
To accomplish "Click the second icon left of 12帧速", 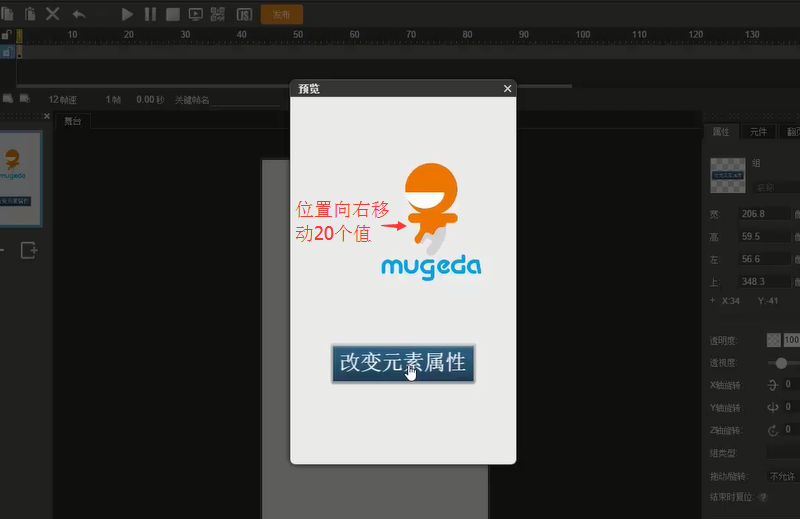I will (x=24, y=98).
